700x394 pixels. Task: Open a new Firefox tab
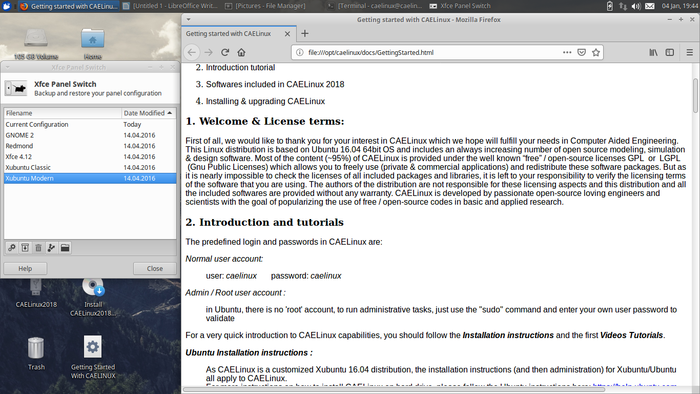(304, 33)
